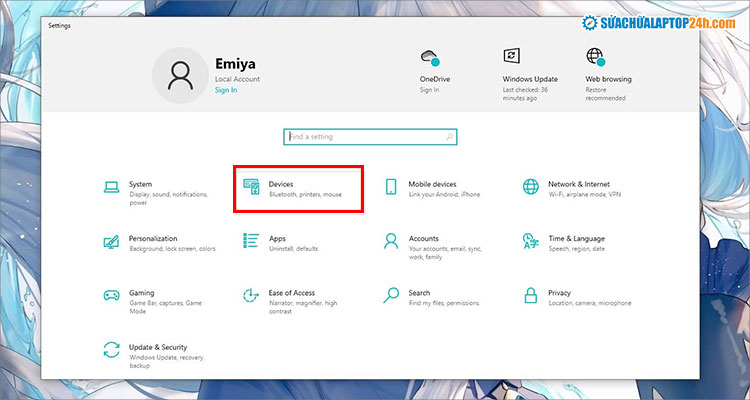This screenshot has width=750, height=400.
Task: Open the Network & Internet globe icon
Action: 531,188
